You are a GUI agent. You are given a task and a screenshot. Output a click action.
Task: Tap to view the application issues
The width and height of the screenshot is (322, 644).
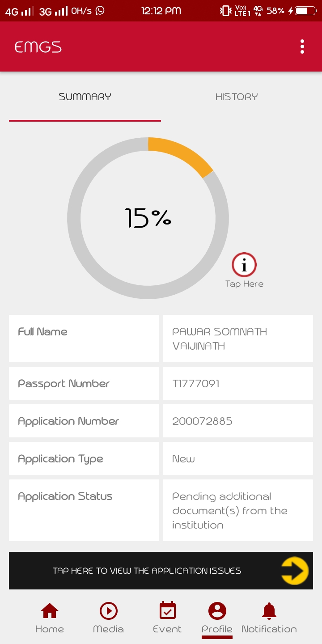[x=147, y=571]
